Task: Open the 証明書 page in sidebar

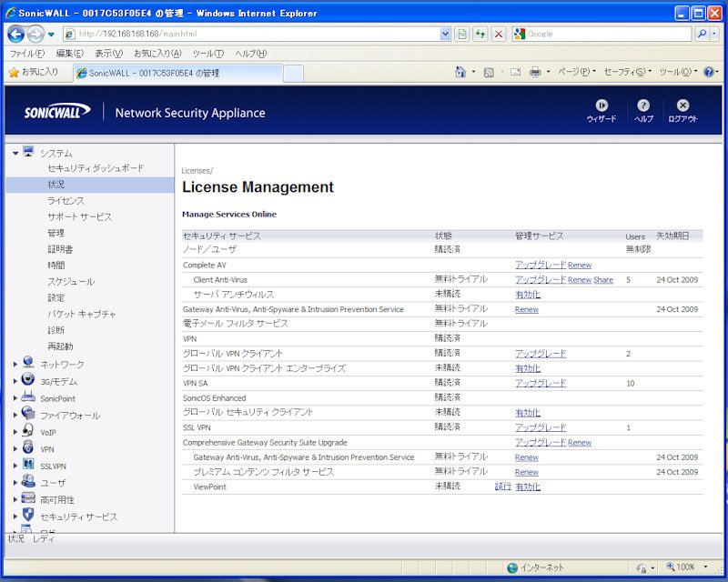Action: [60, 249]
